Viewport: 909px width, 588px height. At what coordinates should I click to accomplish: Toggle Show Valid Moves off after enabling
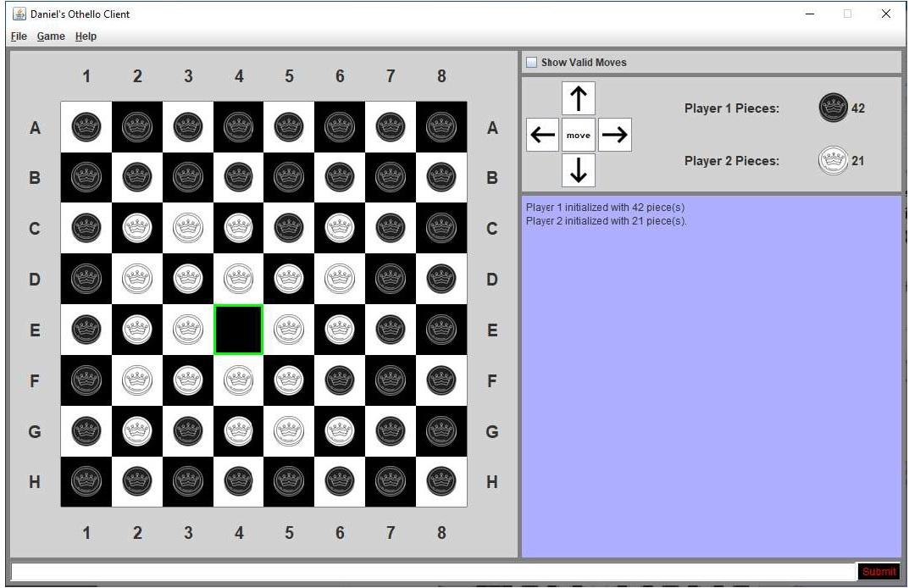[x=531, y=62]
